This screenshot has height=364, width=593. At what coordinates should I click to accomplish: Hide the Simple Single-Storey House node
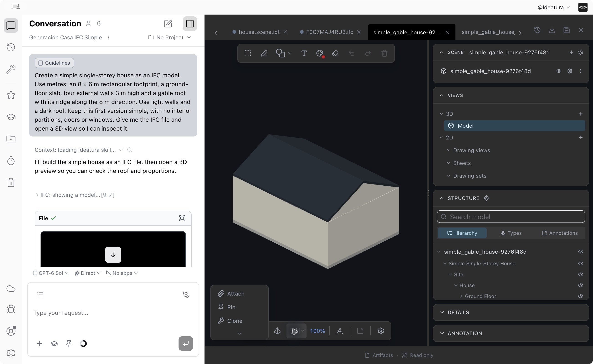pyautogui.click(x=581, y=263)
